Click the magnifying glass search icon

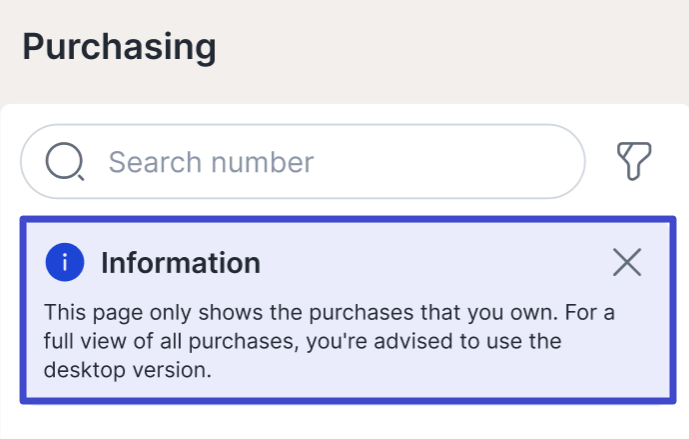tap(66, 161)
